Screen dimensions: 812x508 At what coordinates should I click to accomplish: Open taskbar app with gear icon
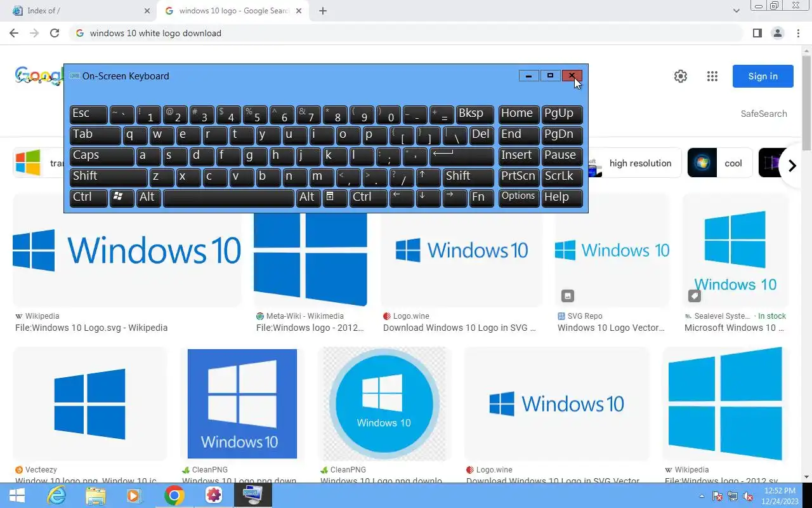pos(214,495)
